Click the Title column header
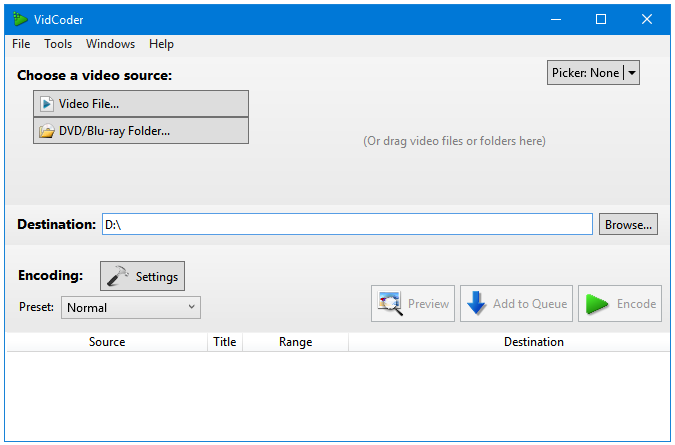The height and width of the screenshot is (445, 675). 225,342
